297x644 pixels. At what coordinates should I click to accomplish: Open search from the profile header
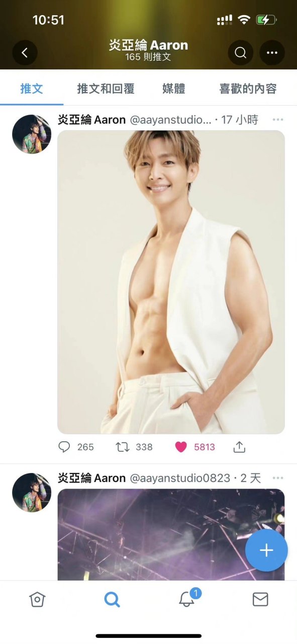(x=240, y=52)
